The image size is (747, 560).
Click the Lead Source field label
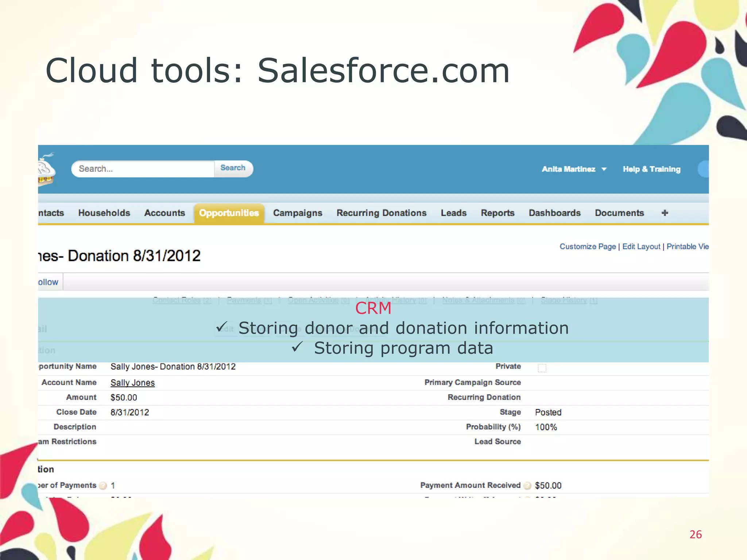pos(498,442)
